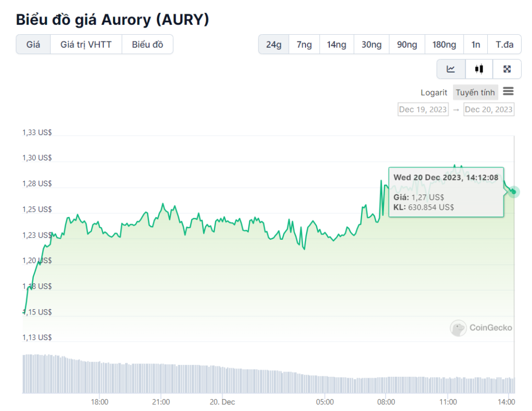The width and height of the screenshot is (532, 411).
Task: Open fullscreen chart view icon
Action: coord(507,69)
